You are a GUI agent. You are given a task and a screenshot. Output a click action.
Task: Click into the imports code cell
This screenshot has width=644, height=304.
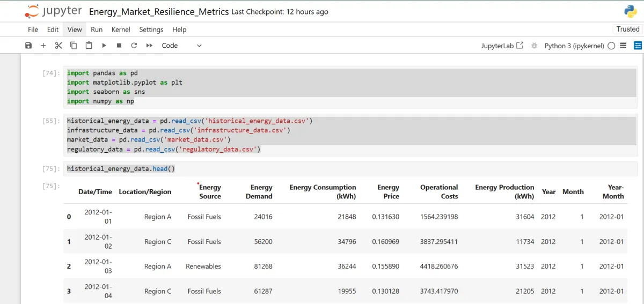tap(351, 87)
